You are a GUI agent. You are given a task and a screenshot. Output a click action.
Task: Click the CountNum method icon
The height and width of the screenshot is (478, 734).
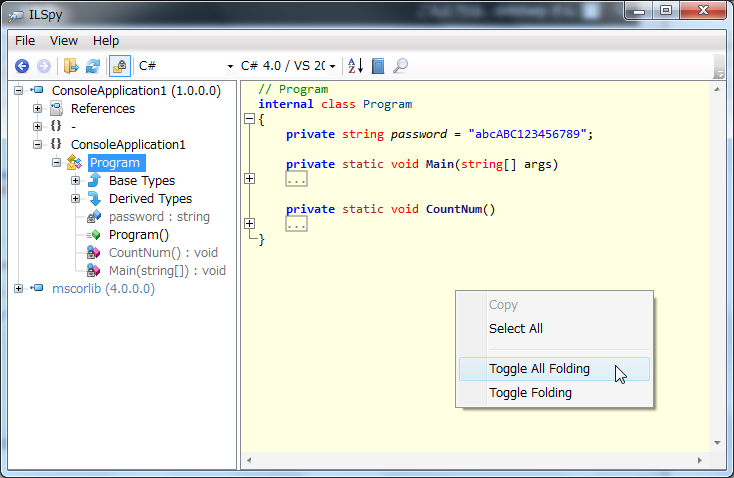point(94,253)
